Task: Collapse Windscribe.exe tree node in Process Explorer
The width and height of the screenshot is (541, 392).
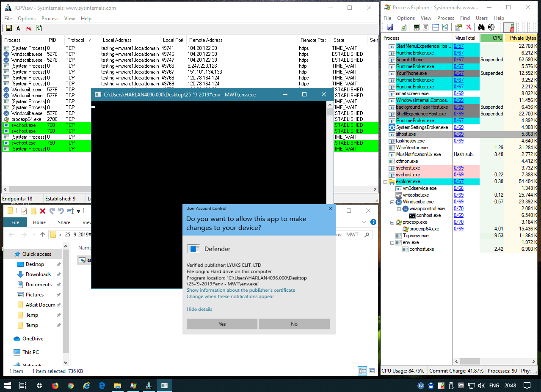Action: [392, 202]
